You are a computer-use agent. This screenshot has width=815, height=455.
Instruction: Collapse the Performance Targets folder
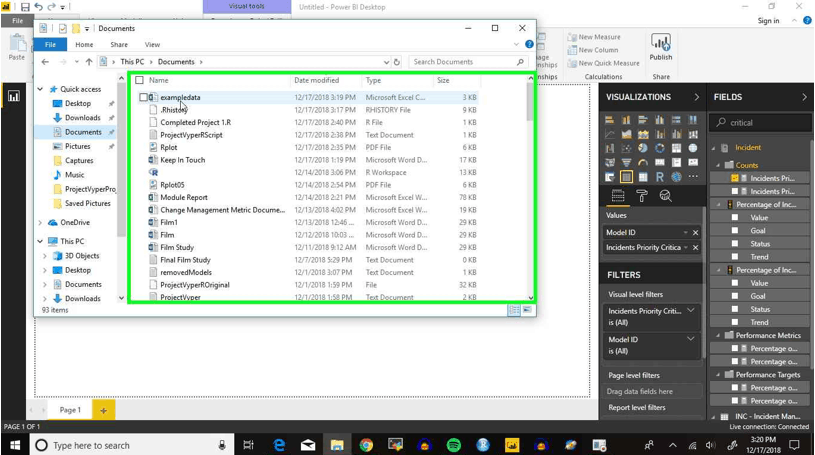click(x=718, y=375)
